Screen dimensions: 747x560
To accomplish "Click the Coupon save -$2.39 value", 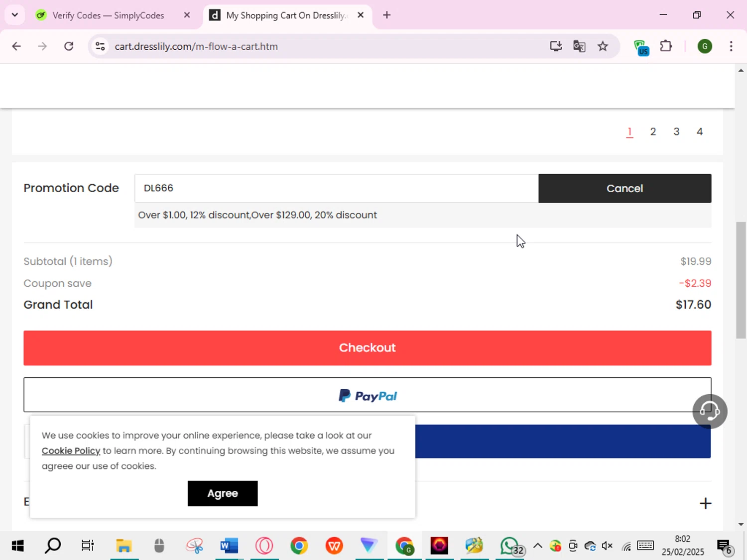I will pyautogui.click(x=695, y=283).
